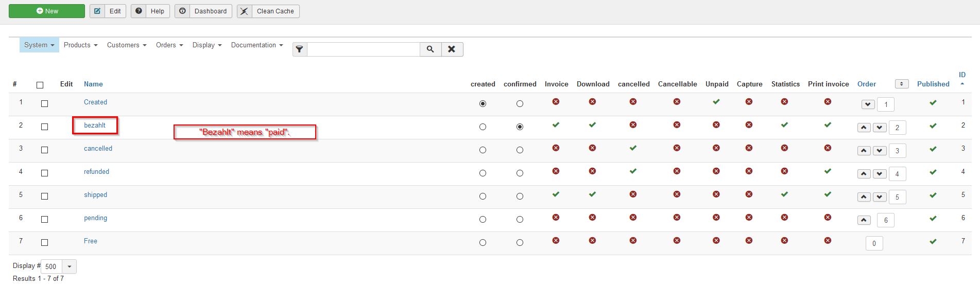
Task: Click the green New button
Action: coord(47,11)
